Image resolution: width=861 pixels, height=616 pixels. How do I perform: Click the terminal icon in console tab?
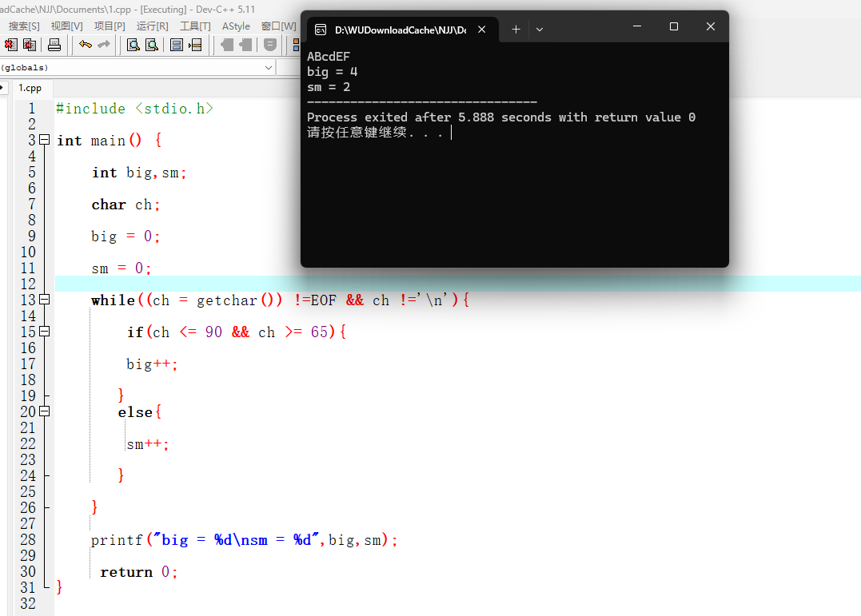coord(321,30)
